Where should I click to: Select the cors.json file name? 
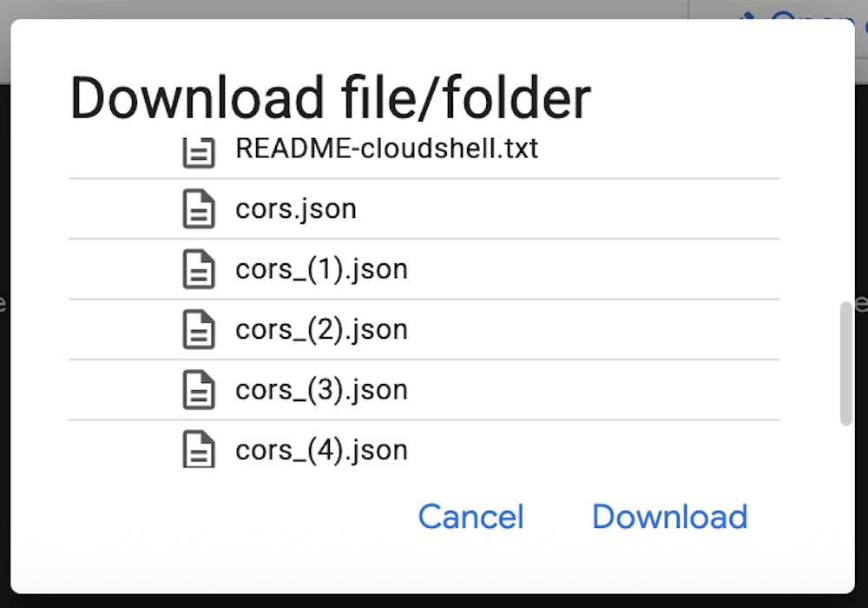coord(296,209)
